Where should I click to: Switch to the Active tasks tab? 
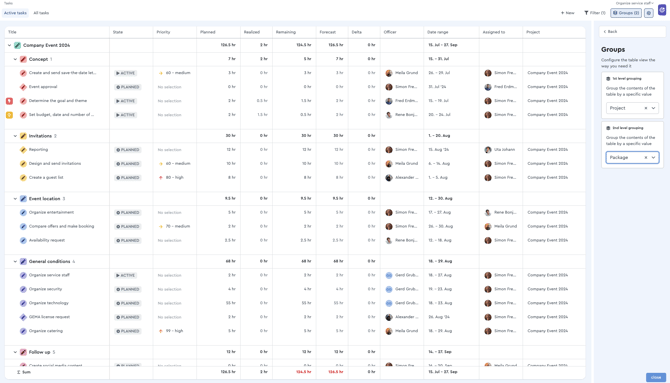tap(15, 13)
